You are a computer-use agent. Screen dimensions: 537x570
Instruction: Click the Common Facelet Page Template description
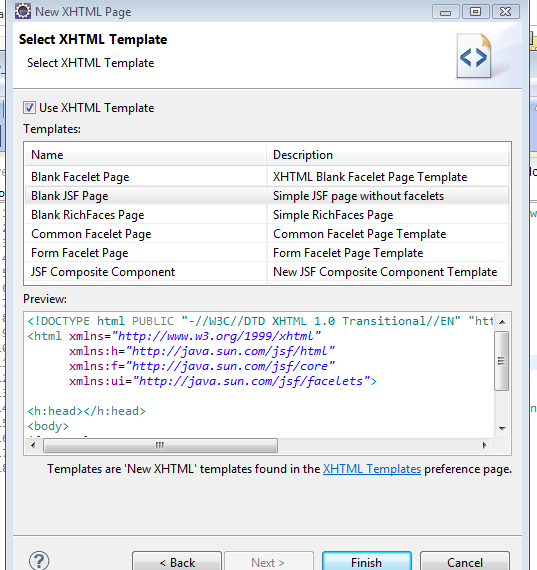(x=359, y=234)
